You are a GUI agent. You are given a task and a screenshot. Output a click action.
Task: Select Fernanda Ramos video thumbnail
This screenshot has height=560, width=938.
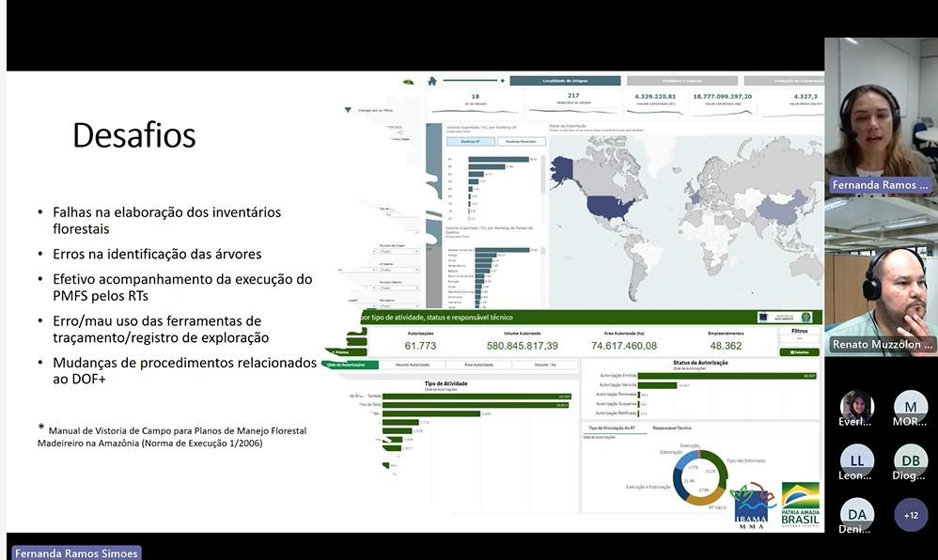[881, 116]
